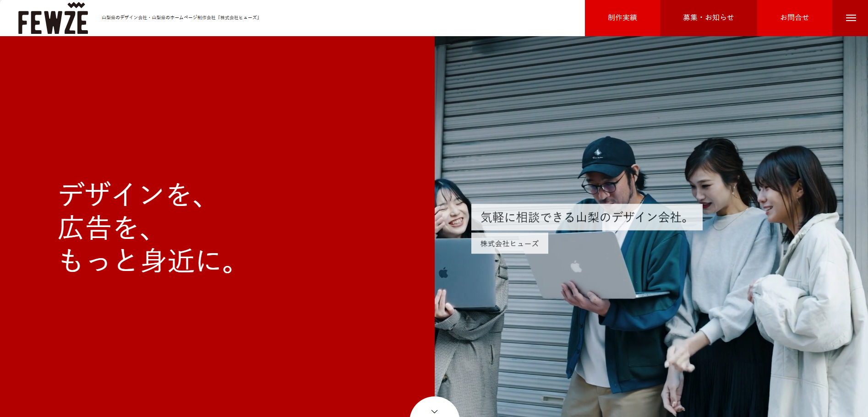Open the hamburger menu icon

tap(851, 18)
